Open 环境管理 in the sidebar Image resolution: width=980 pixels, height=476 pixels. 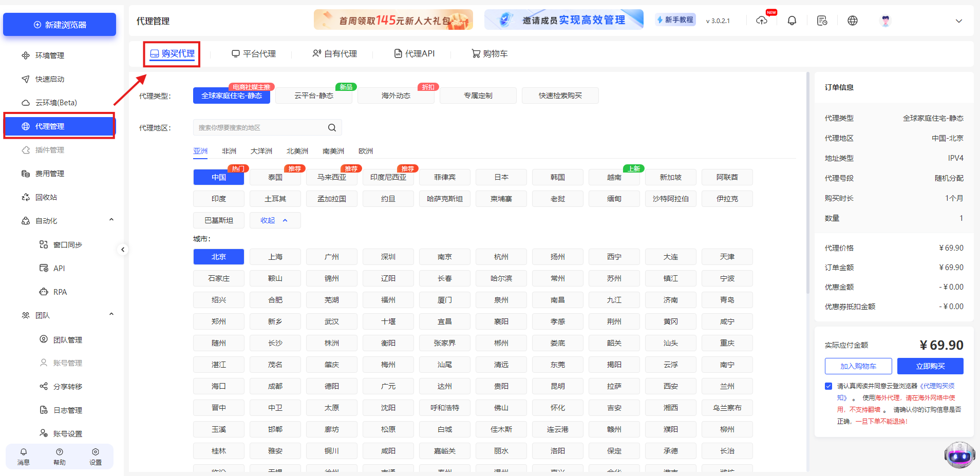tap(49, 55)
